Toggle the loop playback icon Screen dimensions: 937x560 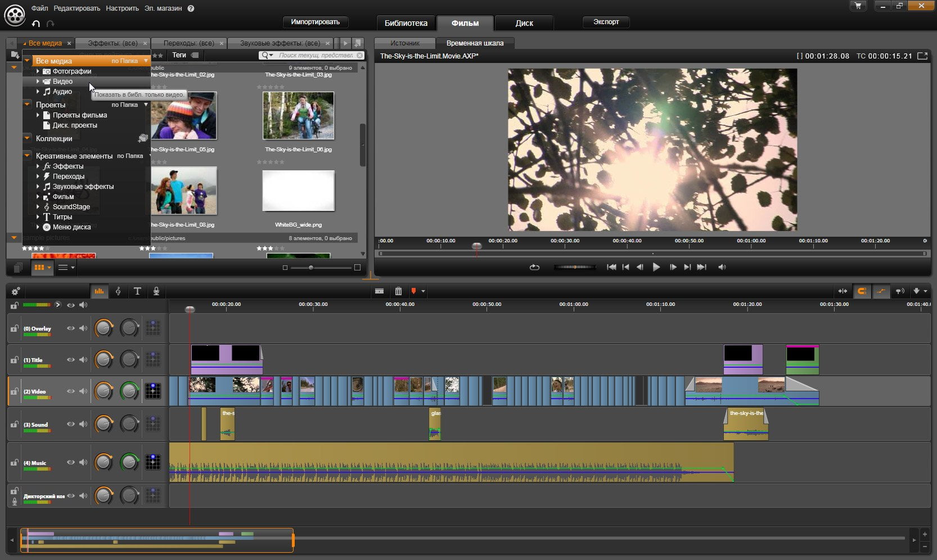(534, 267)
